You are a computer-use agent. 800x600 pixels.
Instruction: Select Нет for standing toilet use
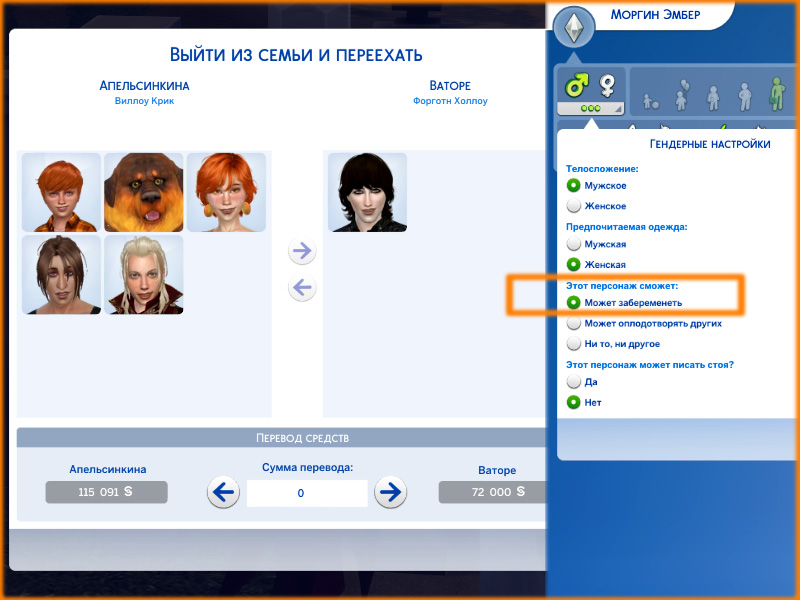[584, 402]
